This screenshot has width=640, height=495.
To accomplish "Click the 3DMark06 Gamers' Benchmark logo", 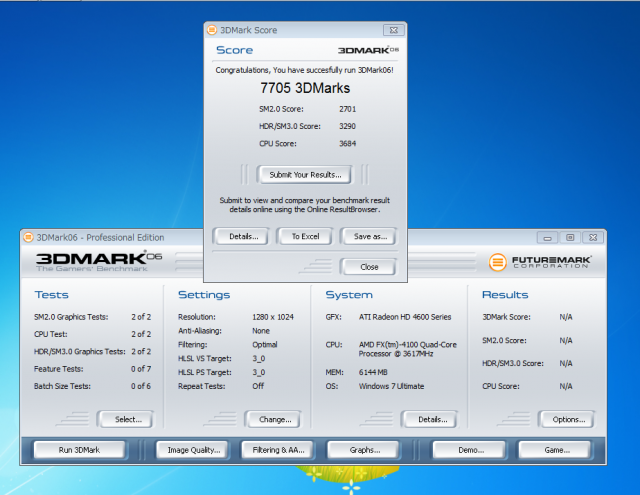I will pos(98,262).
